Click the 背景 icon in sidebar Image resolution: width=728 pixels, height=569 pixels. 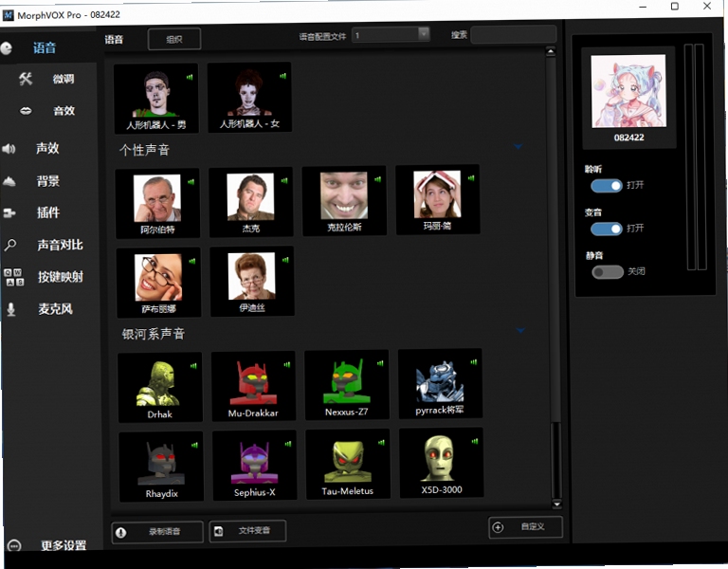click(9, 181)
